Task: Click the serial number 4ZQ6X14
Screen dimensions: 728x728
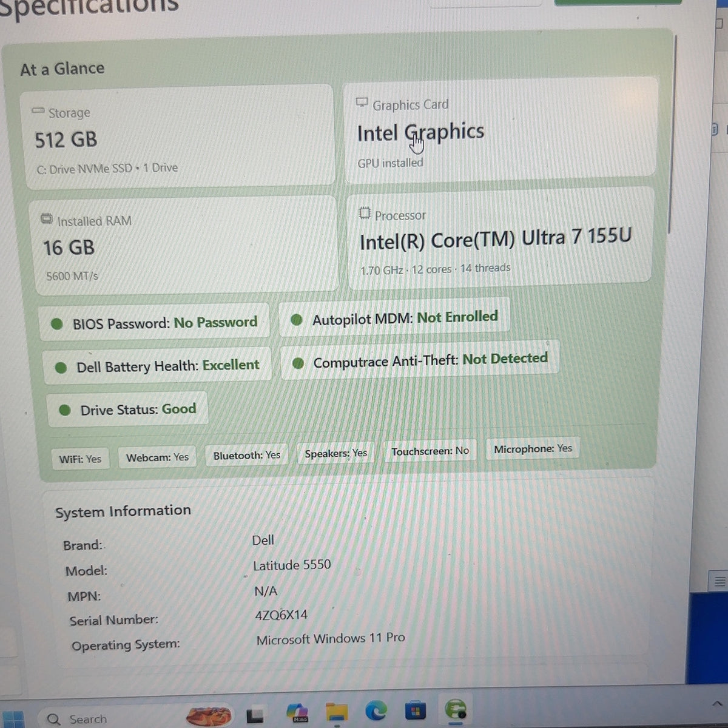Action: [x=281, y=615]
